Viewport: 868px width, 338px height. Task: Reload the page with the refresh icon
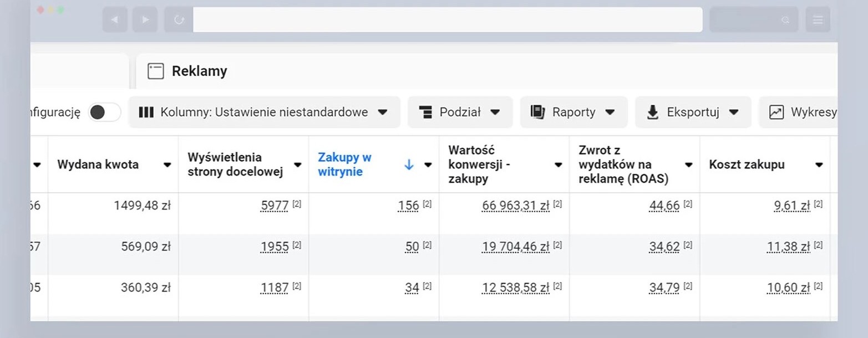coord(179,20)
